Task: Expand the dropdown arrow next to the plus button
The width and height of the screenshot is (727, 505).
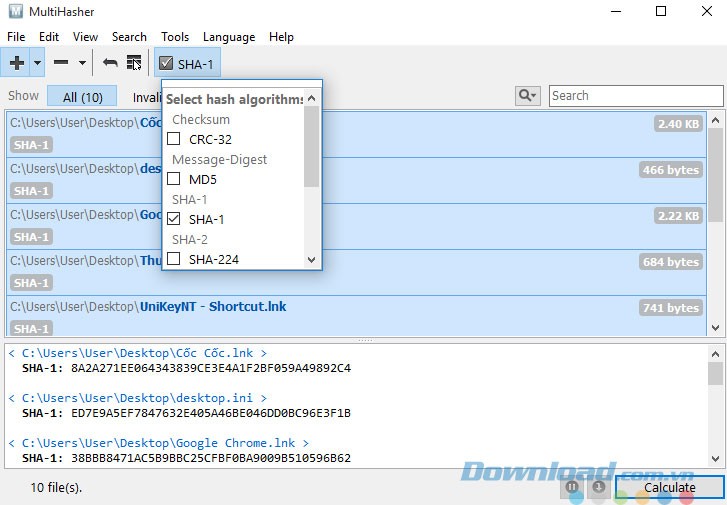Action: [38, 63]
